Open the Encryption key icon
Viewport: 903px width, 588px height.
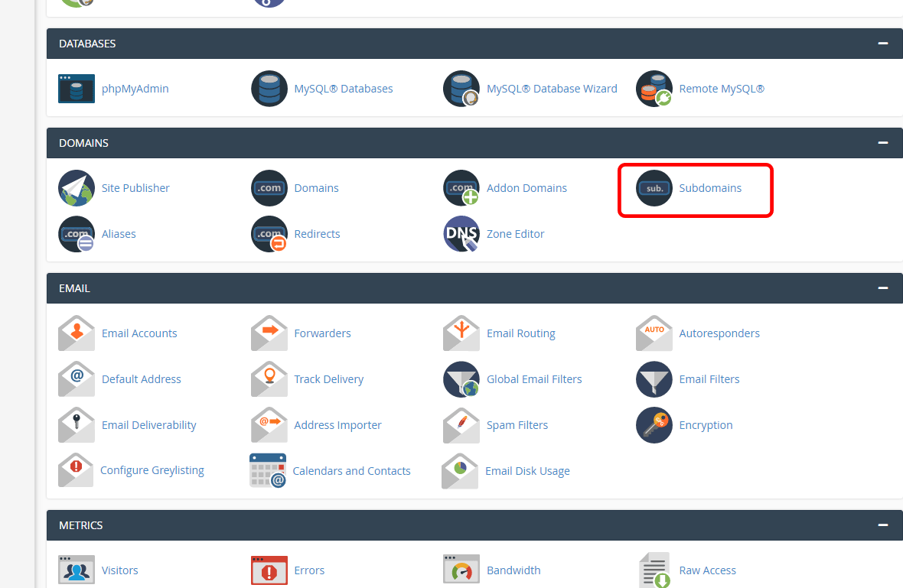(654, 425)
